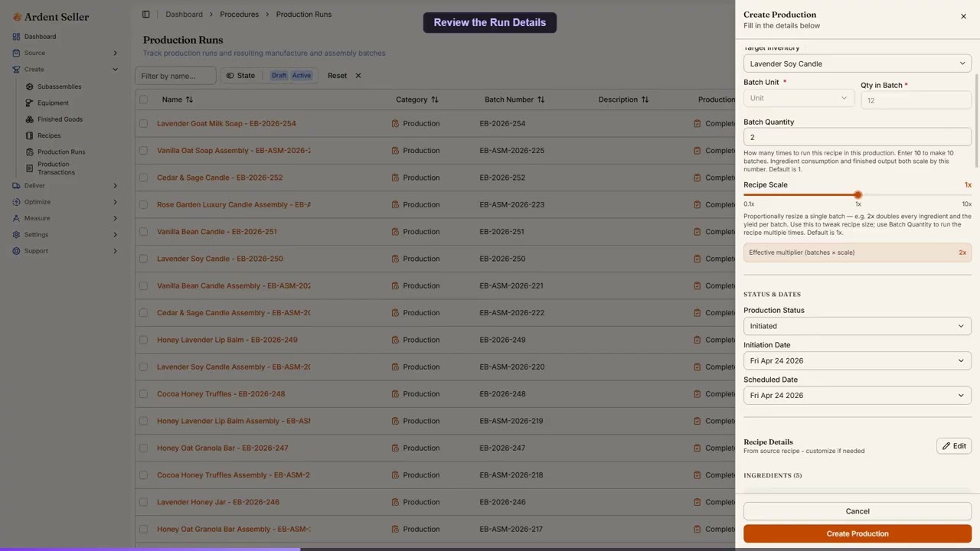Open Subassemblies in the sidebar
This screenshot has height=551, width=980.
[59, 86]
